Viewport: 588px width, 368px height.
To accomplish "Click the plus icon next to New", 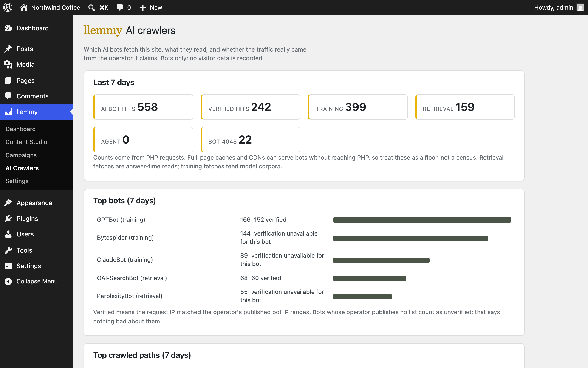I will coord(143,8).
